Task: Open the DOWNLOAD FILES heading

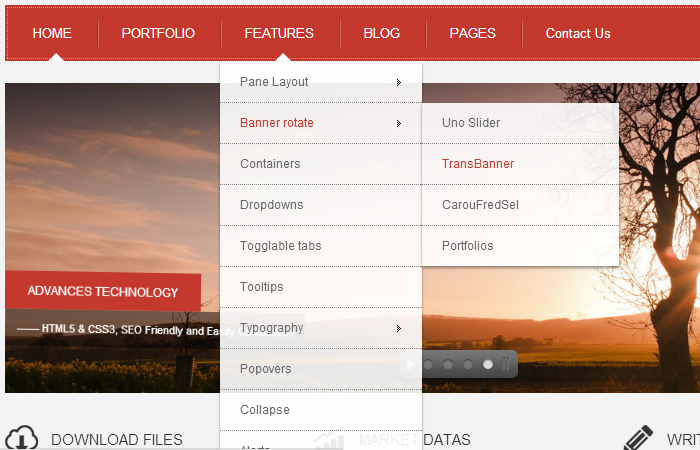Action: (x=117, y=440)
